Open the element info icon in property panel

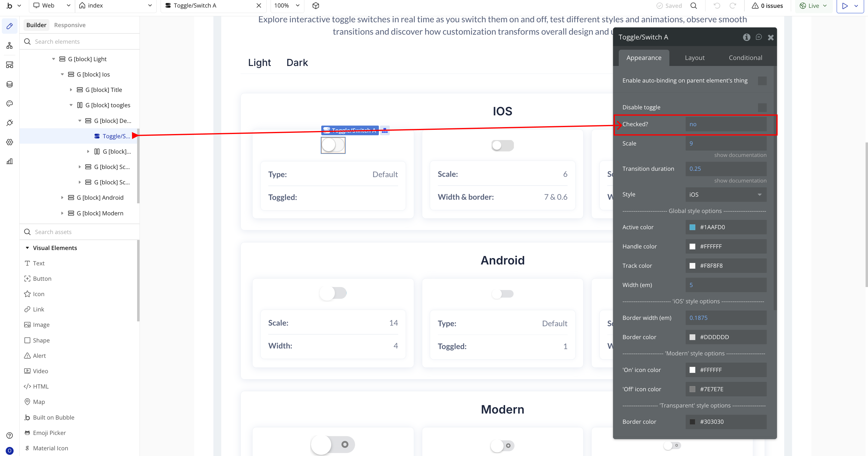click(x=746, y=37)
